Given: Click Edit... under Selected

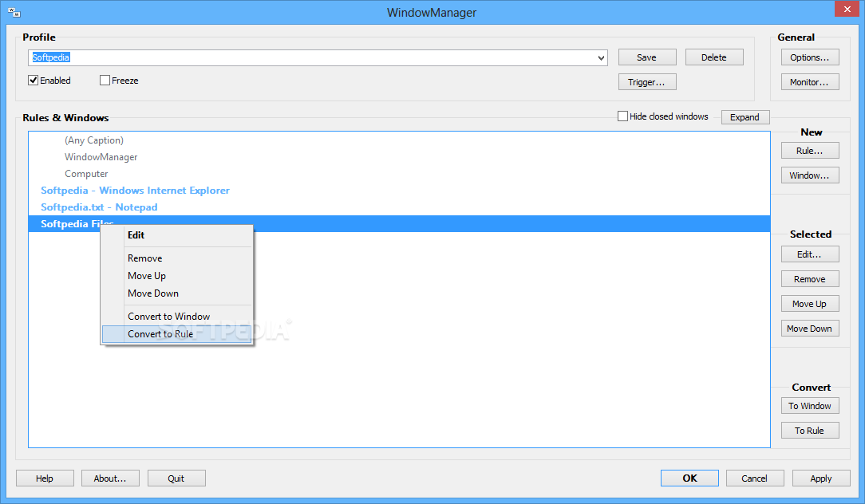Looking at the screenshot, I should 810,254.
